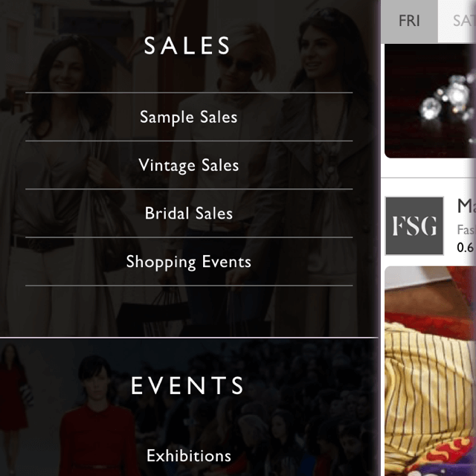Image resolution: width=476 pixels, height=476 pixels.
Task: Open the listing title starting with "Ma"
Action: pyautogui.click(x=466, y=207)
